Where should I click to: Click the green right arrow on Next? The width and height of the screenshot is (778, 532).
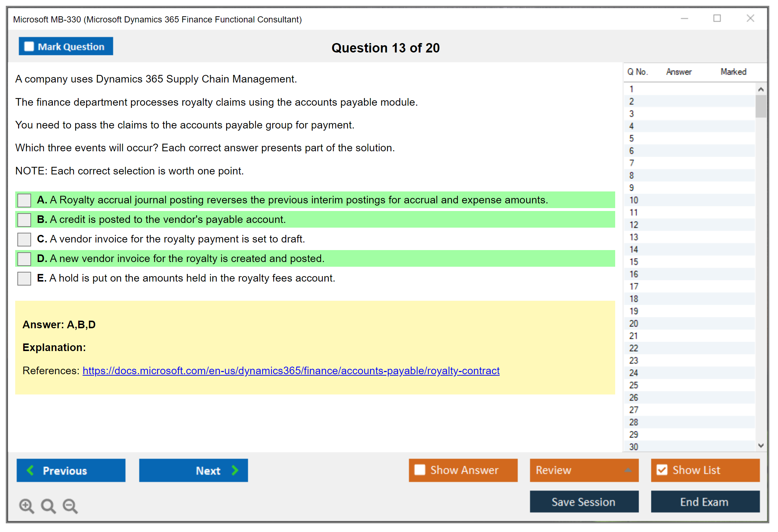click(x=235, y=470)
